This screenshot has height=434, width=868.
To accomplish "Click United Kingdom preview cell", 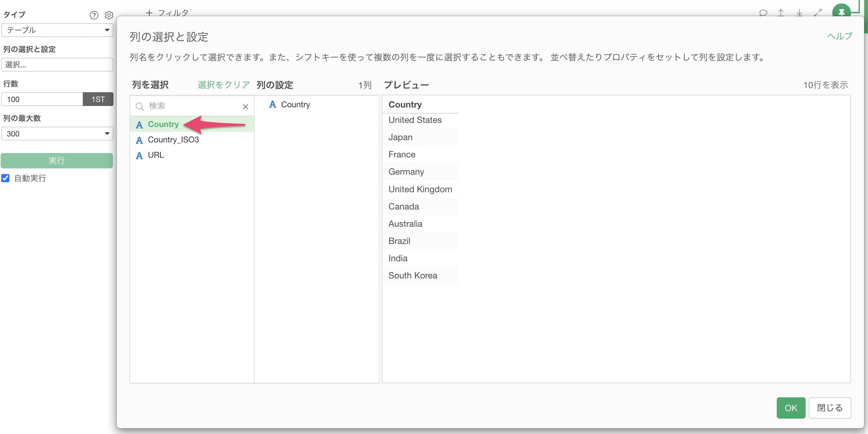I will [x=421, y=189].
